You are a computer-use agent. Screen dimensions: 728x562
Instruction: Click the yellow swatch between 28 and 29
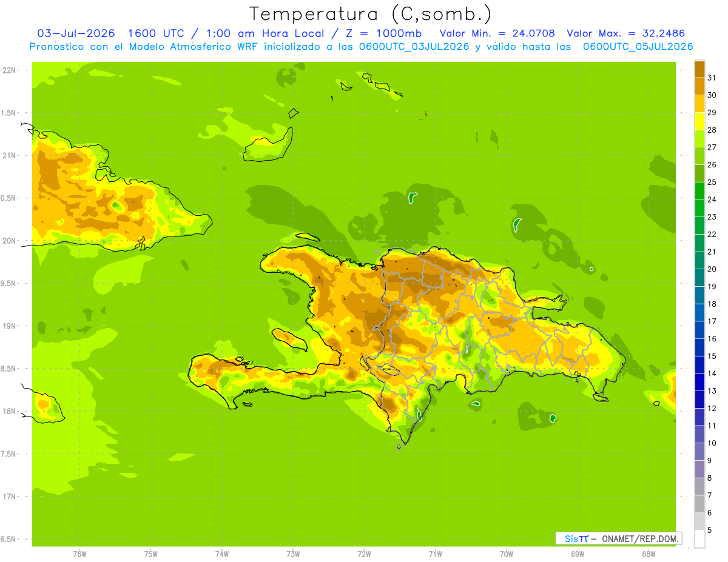pos(699,121)
